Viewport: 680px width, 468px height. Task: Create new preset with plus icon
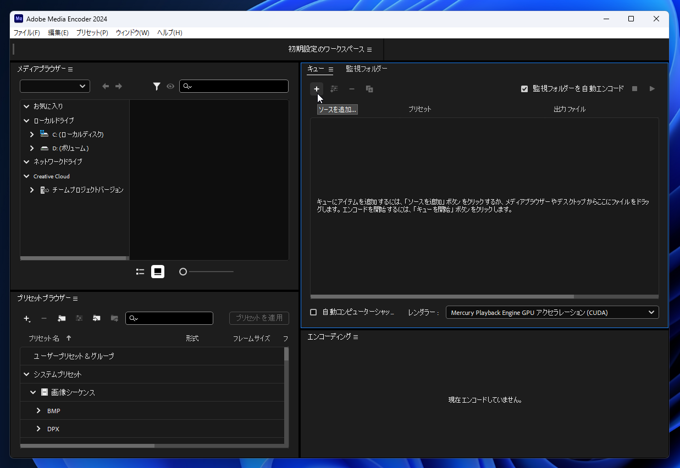(x=26, y=318)
